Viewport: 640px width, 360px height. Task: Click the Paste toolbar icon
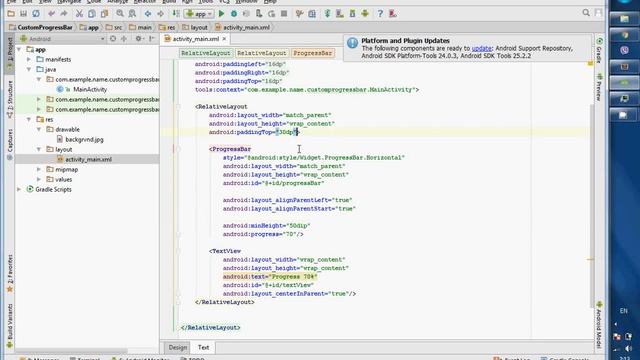tap(104, 13)
